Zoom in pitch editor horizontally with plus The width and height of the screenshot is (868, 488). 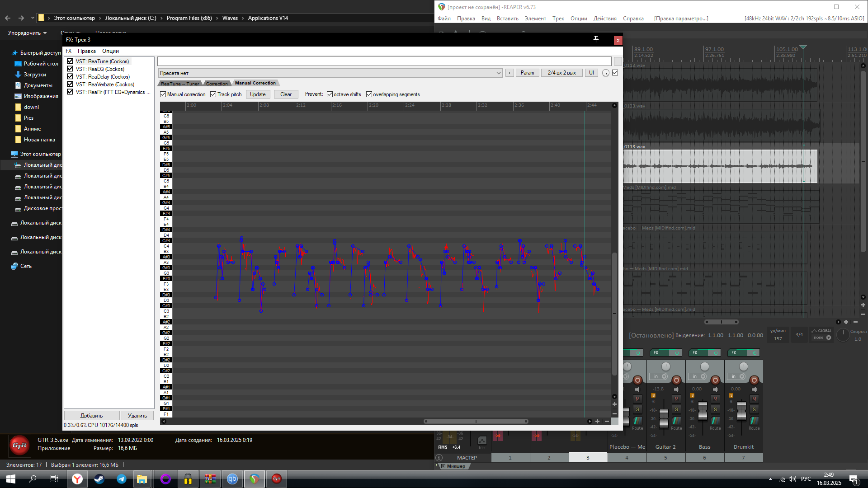click(597, 421)
